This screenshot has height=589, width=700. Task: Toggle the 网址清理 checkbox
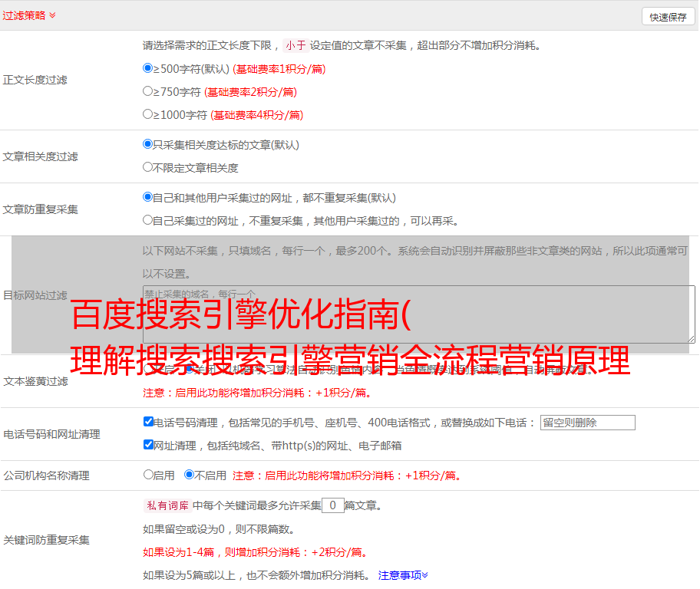point(148,445)
